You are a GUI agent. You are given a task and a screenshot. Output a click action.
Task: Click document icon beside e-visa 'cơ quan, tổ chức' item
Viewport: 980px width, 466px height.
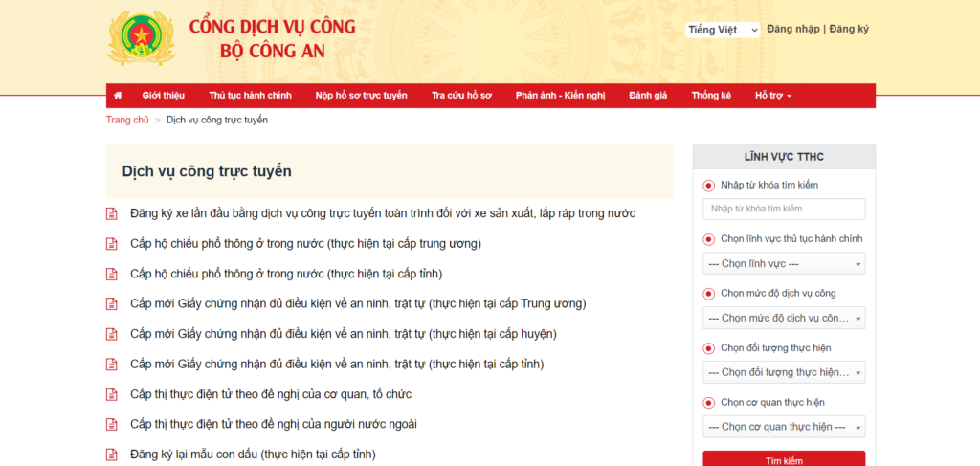(x=111, y=394)
